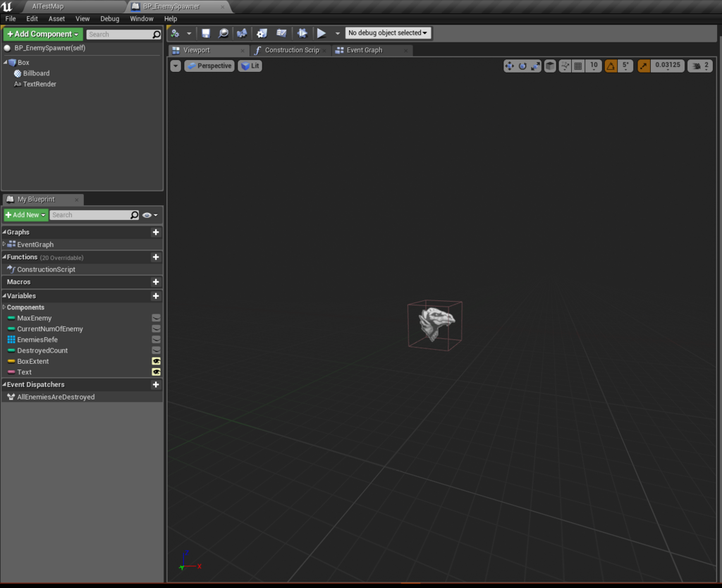Open the Asset menu

[x=56, y=19]
